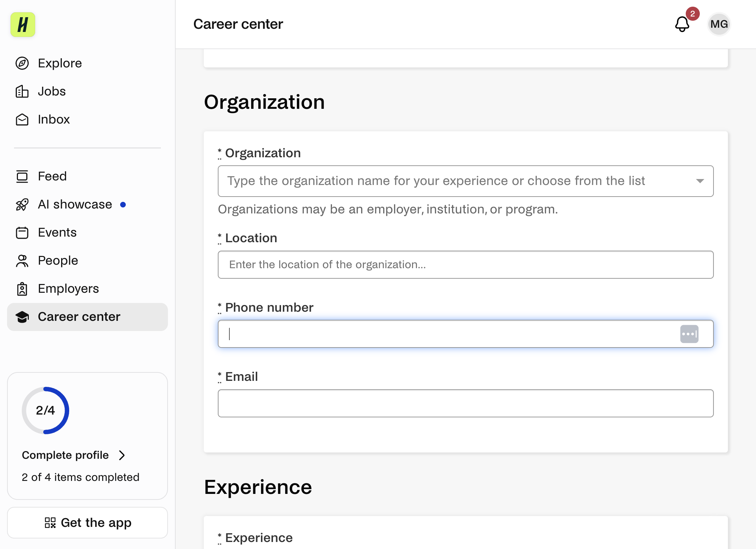Click the QR code icon
Image resolution: width=756 pixels, height=549 pixels.
[50, 523]
